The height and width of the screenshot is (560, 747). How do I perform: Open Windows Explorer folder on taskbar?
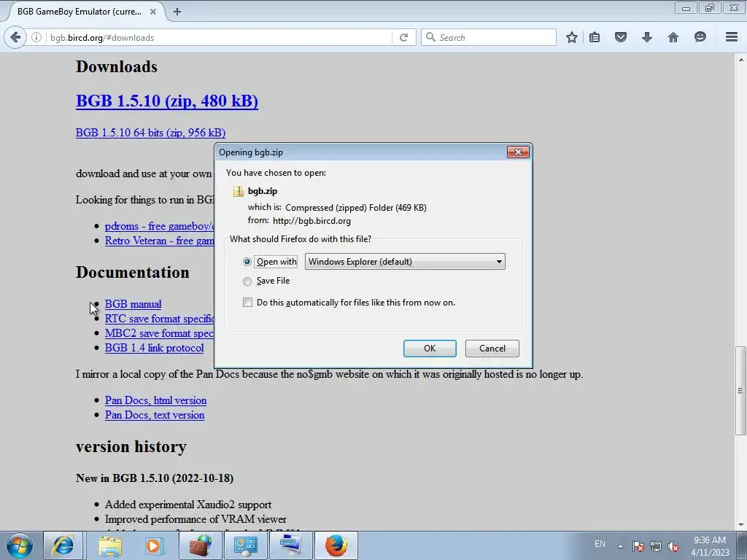[110, 545]
